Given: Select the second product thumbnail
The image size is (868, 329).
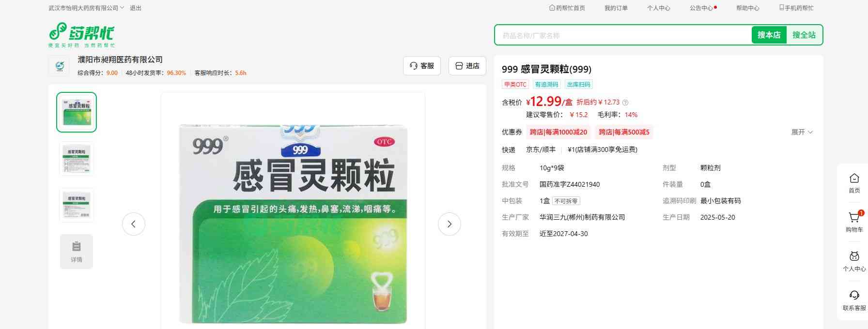Looking at the screenshot, I should (x=77, y=159).
